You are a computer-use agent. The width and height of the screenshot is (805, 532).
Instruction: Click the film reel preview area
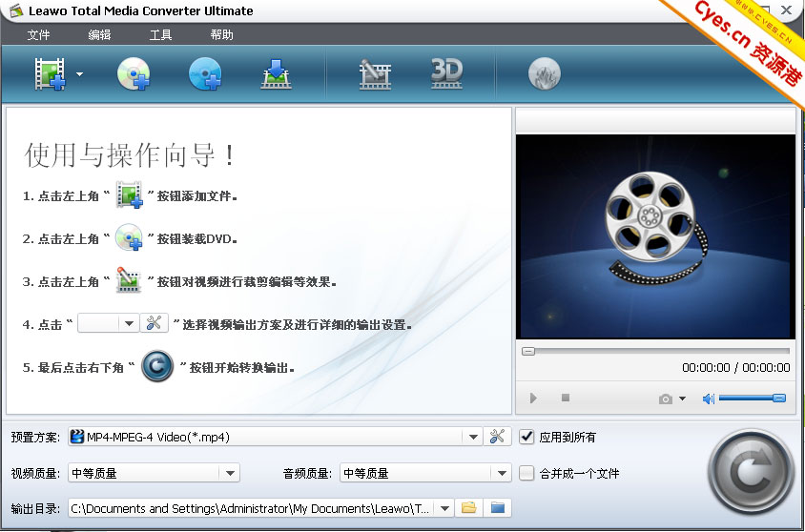point(655,236)
